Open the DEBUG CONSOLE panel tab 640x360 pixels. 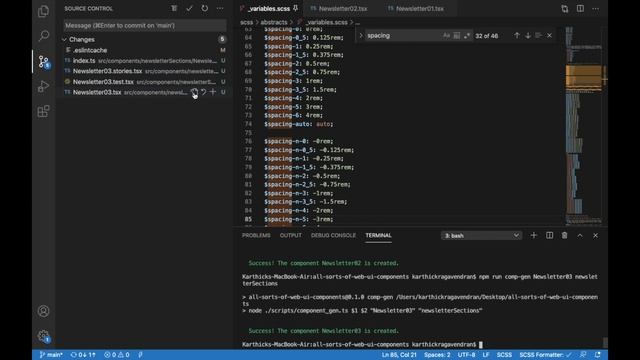333,236
